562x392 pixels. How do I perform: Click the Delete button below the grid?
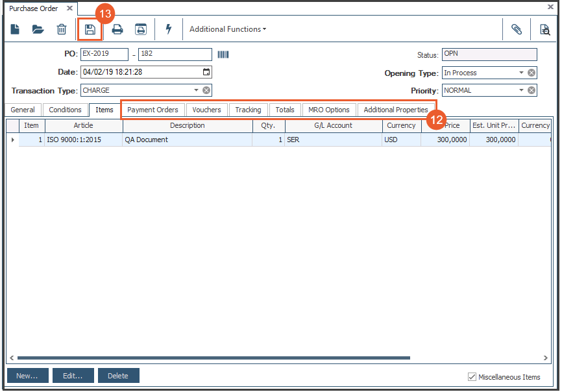click(x=118, y=376)
